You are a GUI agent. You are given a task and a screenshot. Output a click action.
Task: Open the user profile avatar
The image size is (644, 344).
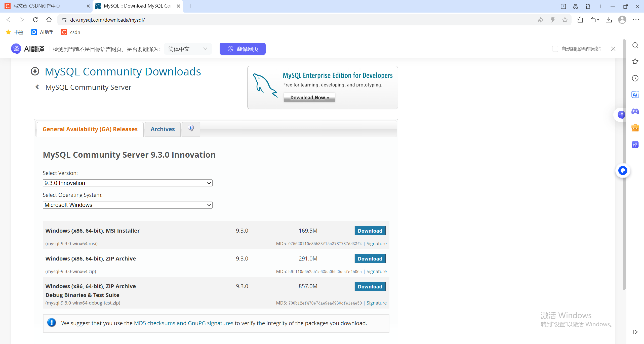[622, 20]
